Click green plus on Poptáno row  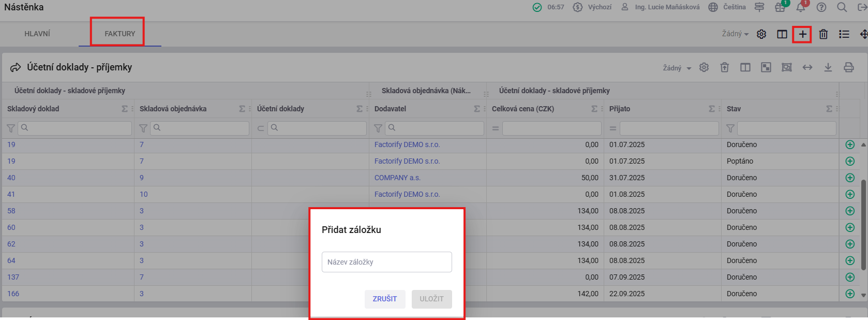[x=849, y=161]
